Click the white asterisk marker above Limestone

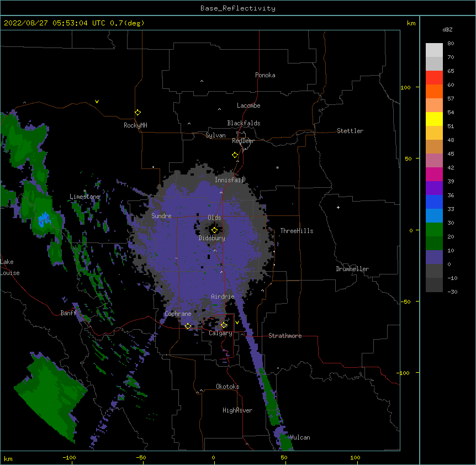(x=84, y=191)
